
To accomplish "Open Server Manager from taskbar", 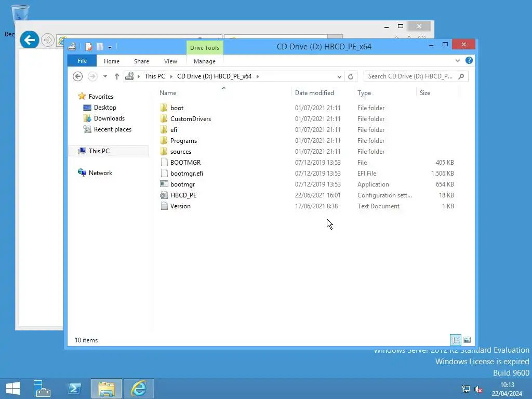I will pyautogui.click(x=42, y=389).
